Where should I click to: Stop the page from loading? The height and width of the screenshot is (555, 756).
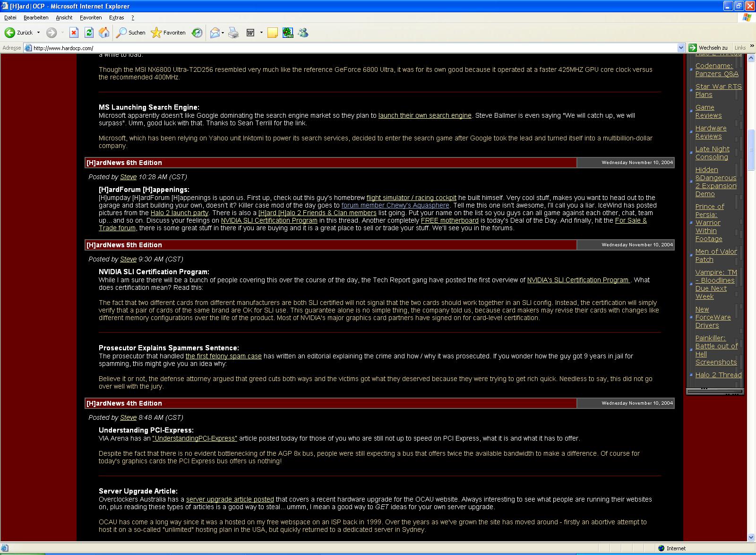point(74,33)
